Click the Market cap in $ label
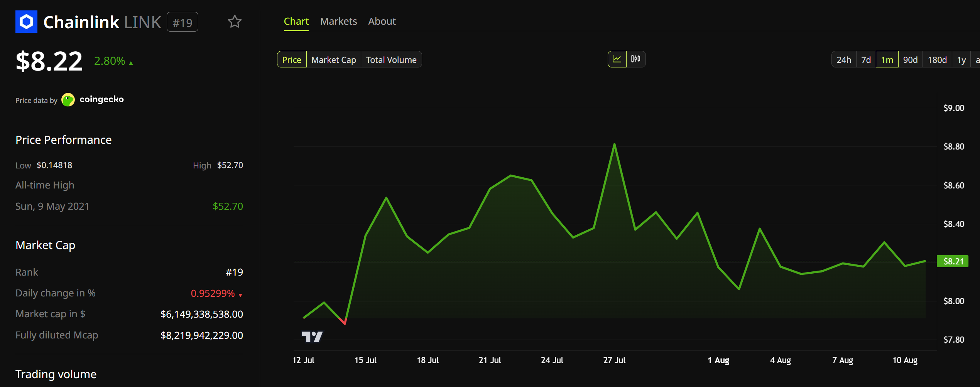 coord(51,314)
